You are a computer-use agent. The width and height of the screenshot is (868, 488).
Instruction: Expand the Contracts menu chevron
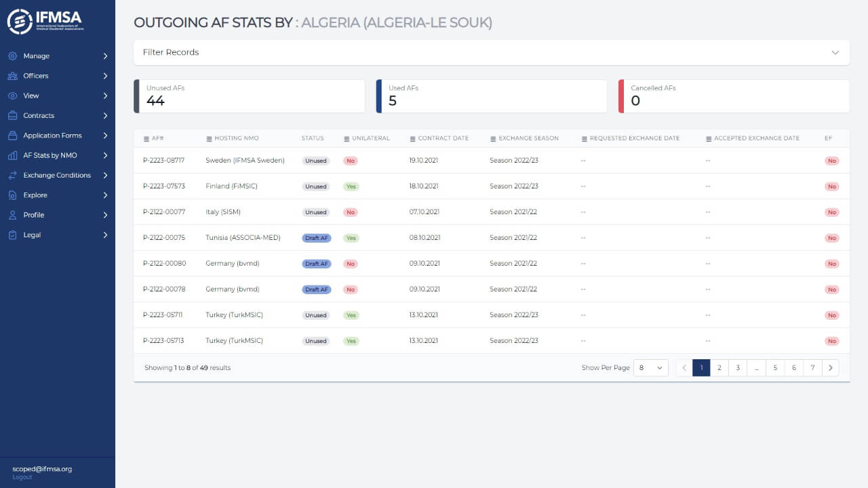point(105,116)
